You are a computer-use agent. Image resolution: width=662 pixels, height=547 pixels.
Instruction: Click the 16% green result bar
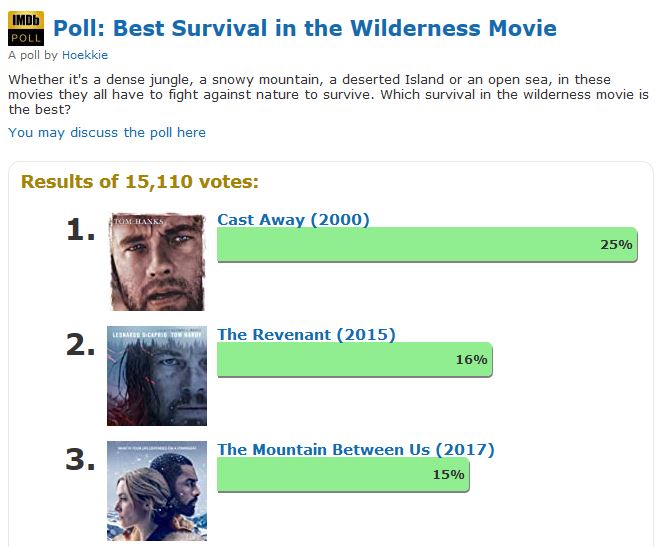[x=354, y=360]
